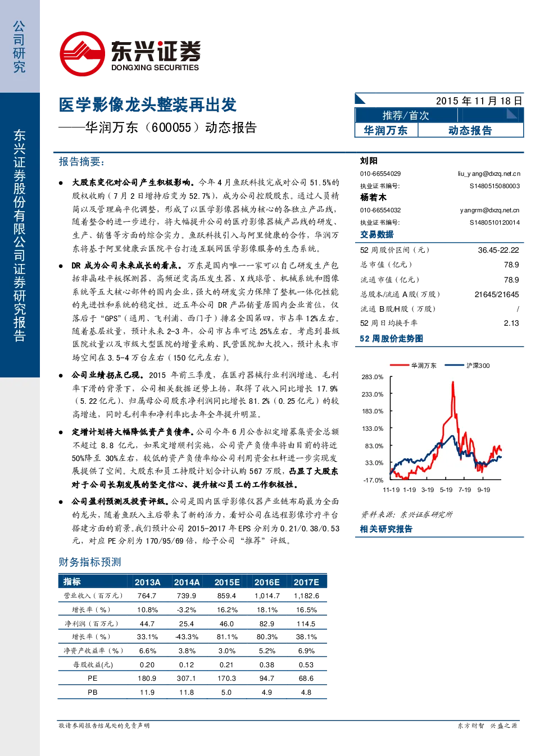Click the 11-19 x-axis label
This screenshot has width=558, height=756.
(391, 490)
